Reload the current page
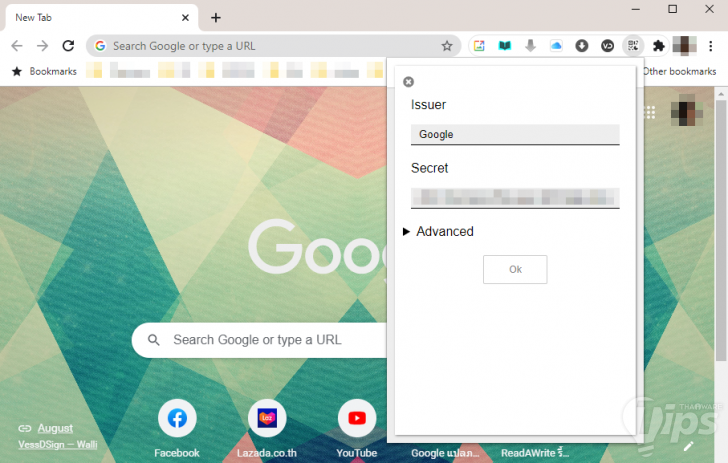 click(68, 46)
